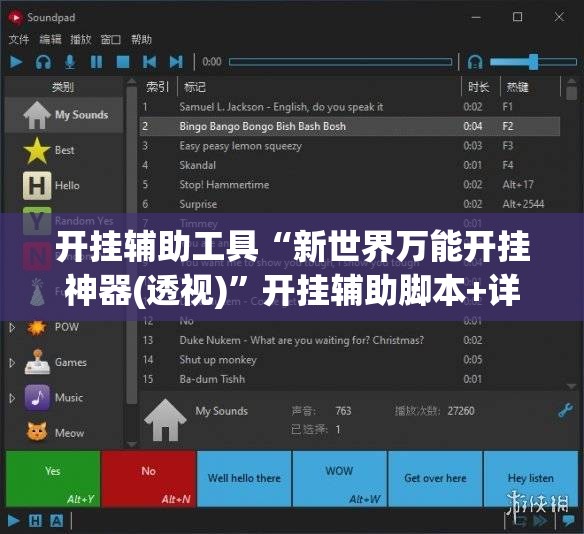Expand the POW category arrow
The height and width of the screenshot is (534, 584).
[x=12, y=327]
